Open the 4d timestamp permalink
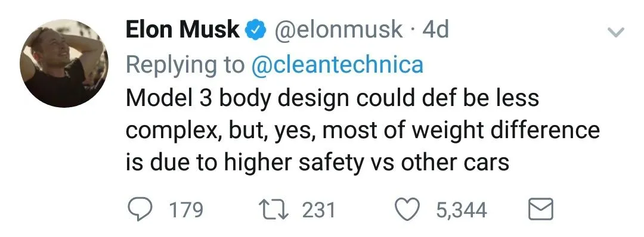644x237 pixels. tap(435, 30)
